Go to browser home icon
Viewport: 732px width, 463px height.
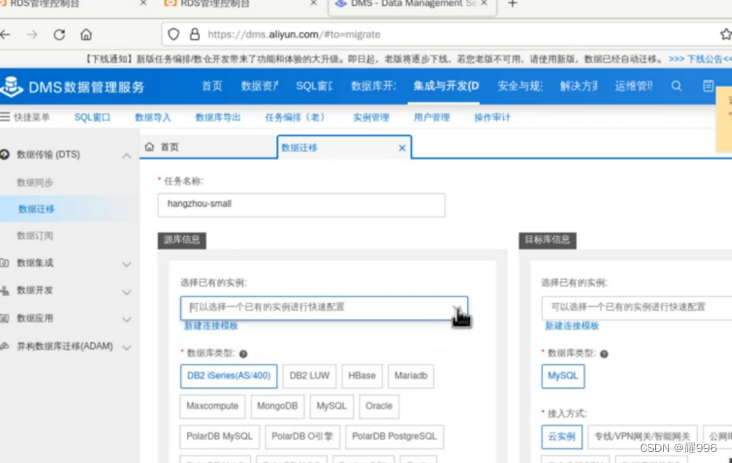[86, 35]
